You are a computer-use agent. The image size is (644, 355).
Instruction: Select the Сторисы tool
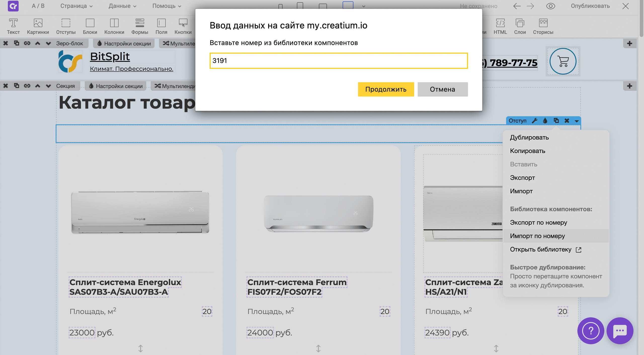[543, 26]
